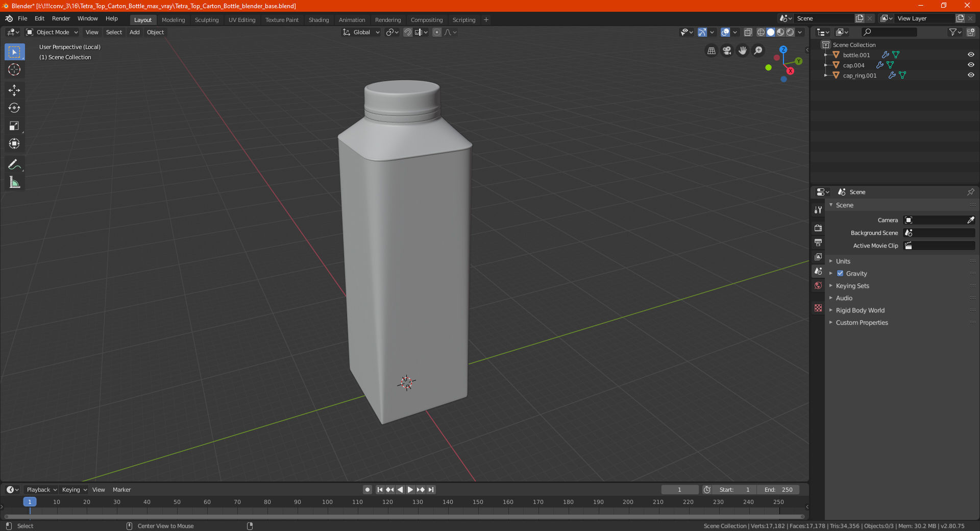980x531 pixels.
Task: Switch to the UV Editing workspace tab
Action: (x=242, y=20)
